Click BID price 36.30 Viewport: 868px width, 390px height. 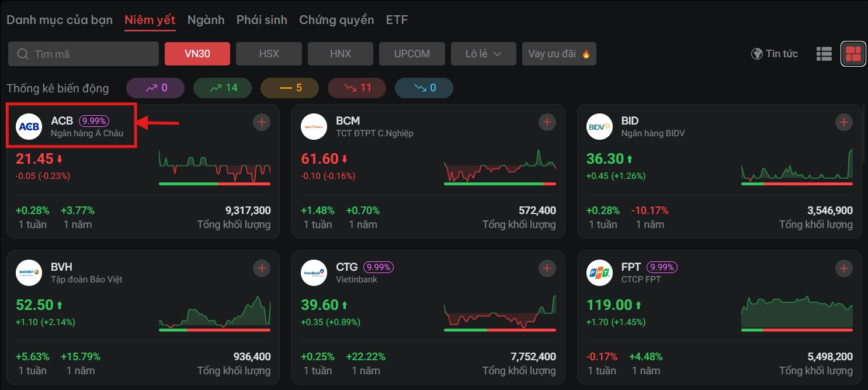(605, 159)
